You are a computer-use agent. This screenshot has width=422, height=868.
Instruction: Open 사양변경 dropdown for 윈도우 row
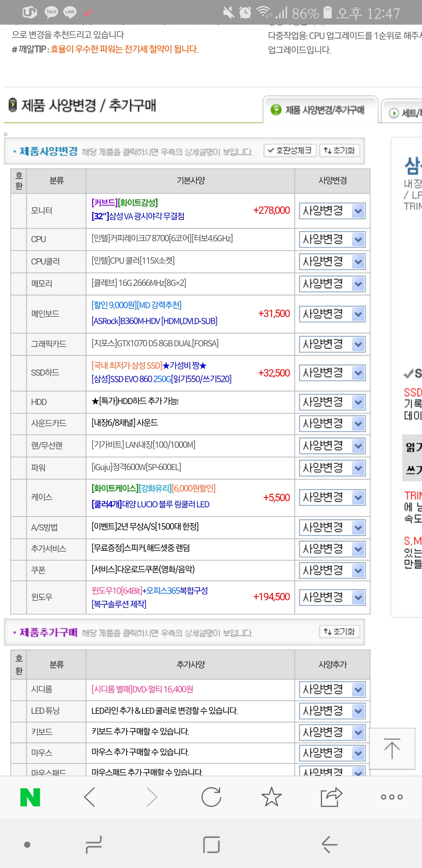click(332, 597)
